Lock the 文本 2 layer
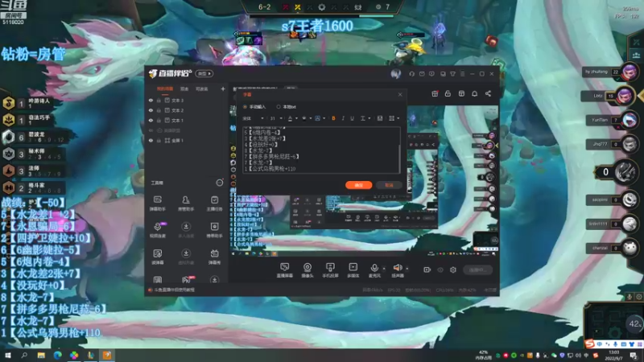The width and height of the screenshot is (644, 362). click(x=159, y=110)
